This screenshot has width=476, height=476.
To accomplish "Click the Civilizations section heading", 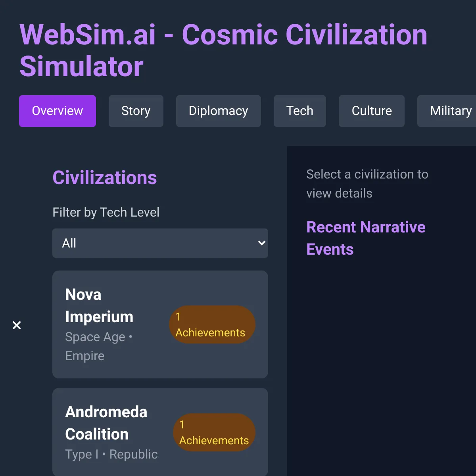I will point(105,178).
